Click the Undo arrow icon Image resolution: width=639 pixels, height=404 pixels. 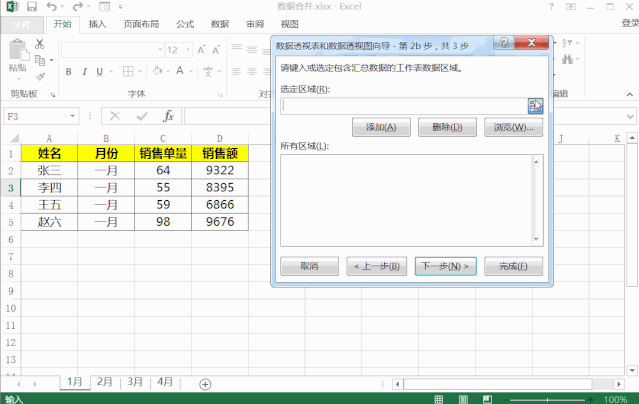52,7
